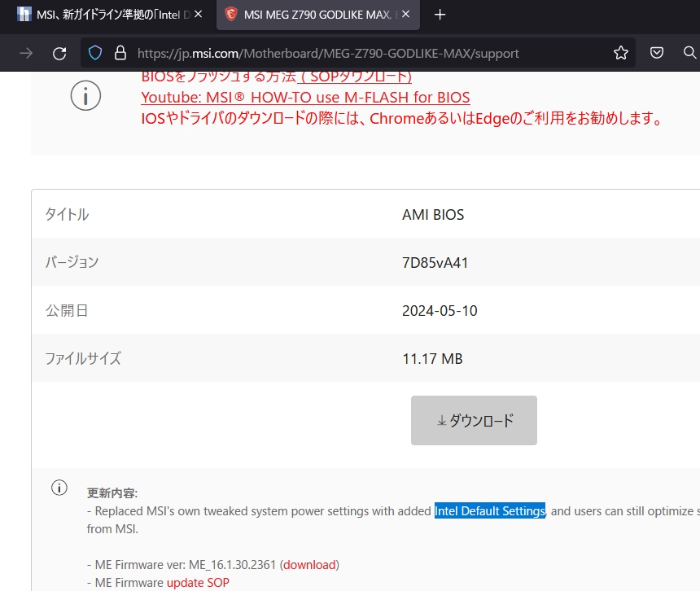Image resolution: width=700 pixels, height=591 pixels.
Task: Click file size 11.17 MB
Action: 432,358
